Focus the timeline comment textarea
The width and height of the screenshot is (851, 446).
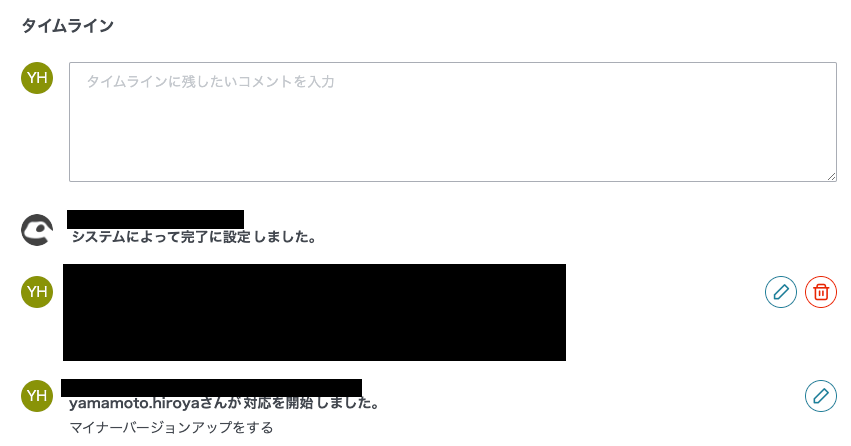453,122
